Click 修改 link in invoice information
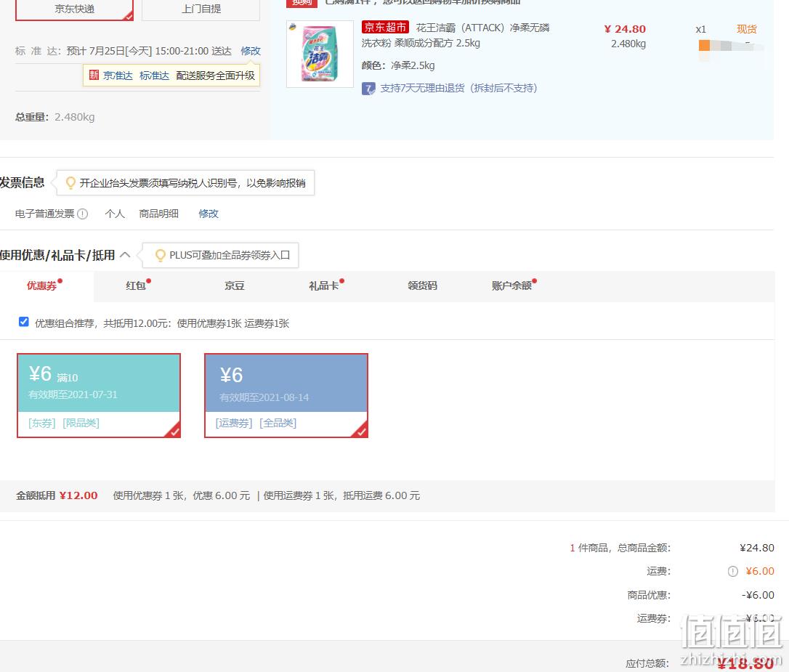Screen dimensions: 789x672 209,214
